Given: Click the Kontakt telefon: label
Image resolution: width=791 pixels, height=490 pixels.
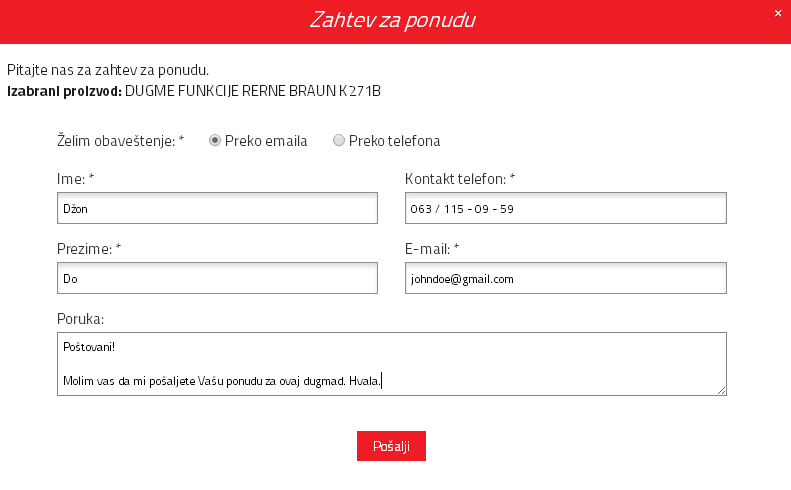Looking at the screenshot, I should (x=460, y=179).
